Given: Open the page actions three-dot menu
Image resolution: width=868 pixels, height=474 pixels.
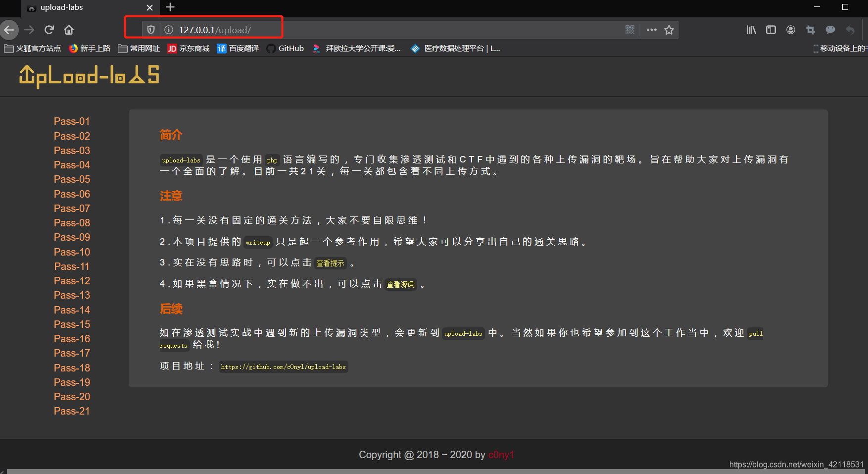Looking at the screenshot, I should 652,30.
